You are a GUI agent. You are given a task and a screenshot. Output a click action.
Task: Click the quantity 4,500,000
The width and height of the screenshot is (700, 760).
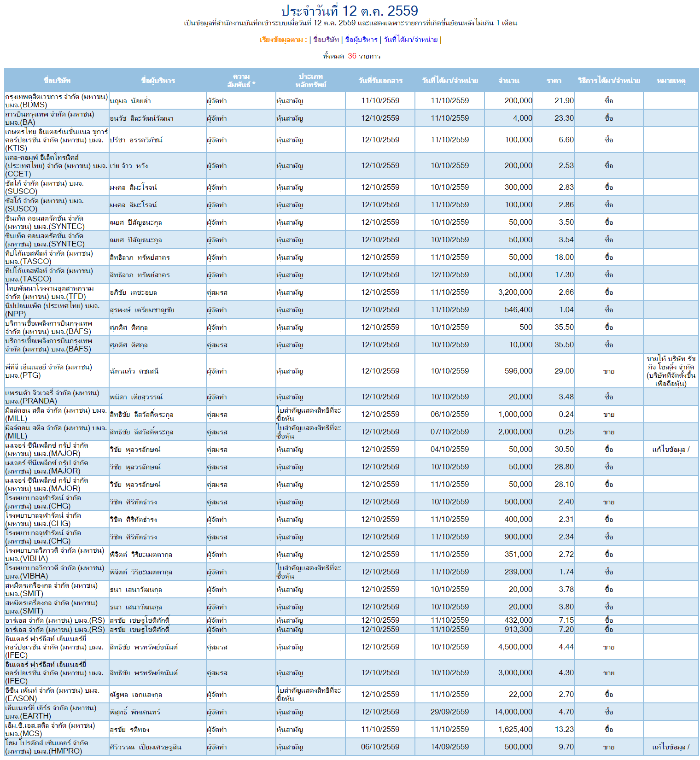click(515, 647)
